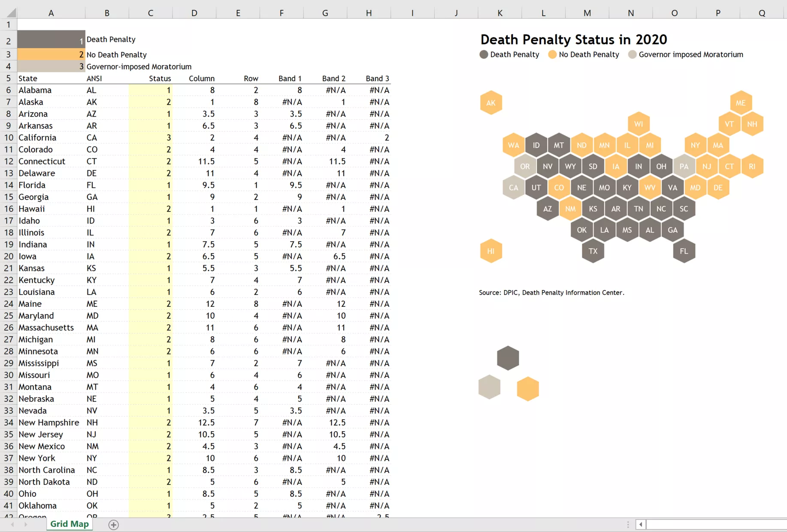Select the AK hexagon on the map

click(490, 103)
